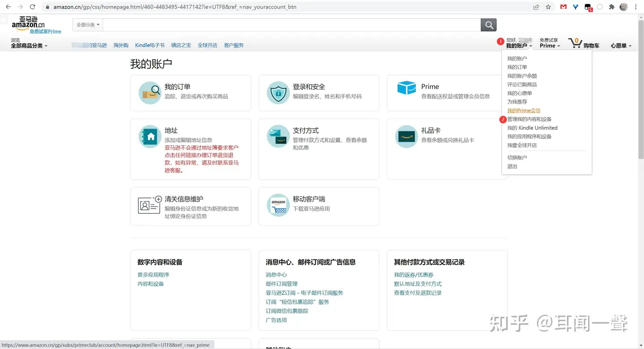Open the 订阅微信包裹跟踪 link
Viewport: 644px width, 349px height.
pos(287,311)
